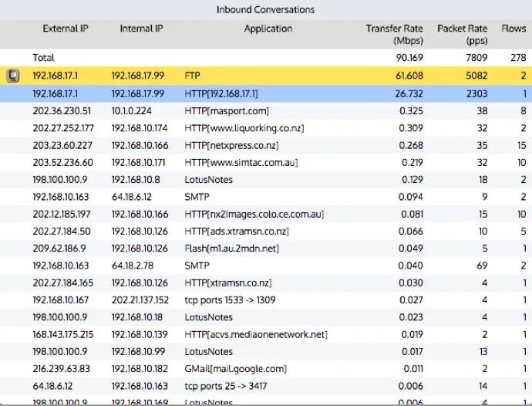Select the Total summary row

266,58
